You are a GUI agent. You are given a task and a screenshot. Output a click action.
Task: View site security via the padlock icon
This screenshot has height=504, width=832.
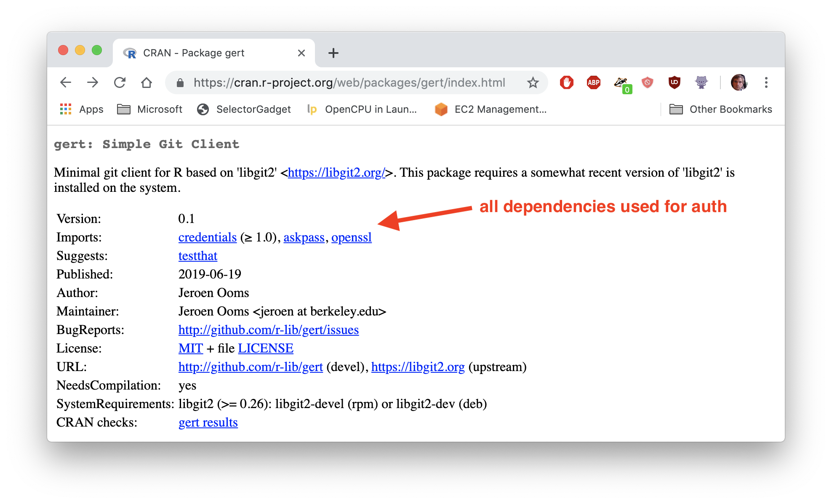180,83
